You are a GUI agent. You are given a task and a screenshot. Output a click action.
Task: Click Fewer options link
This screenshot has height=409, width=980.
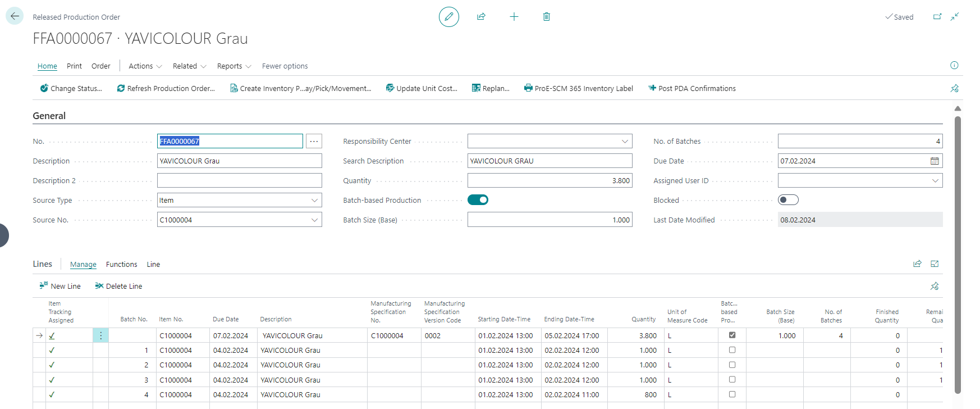(x=285, y=66)
